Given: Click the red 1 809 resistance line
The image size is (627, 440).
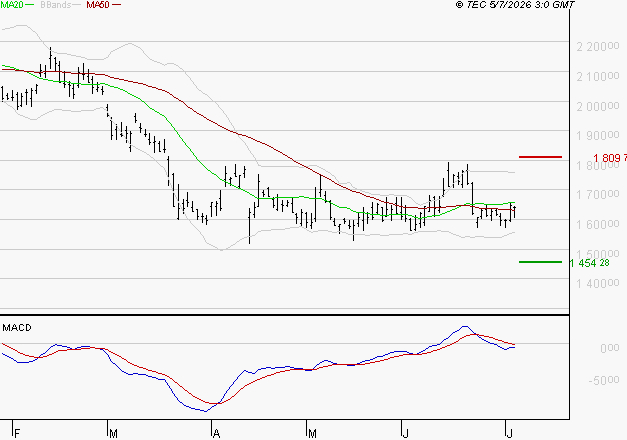Looking at the screenshot, I should click(540, 157).
